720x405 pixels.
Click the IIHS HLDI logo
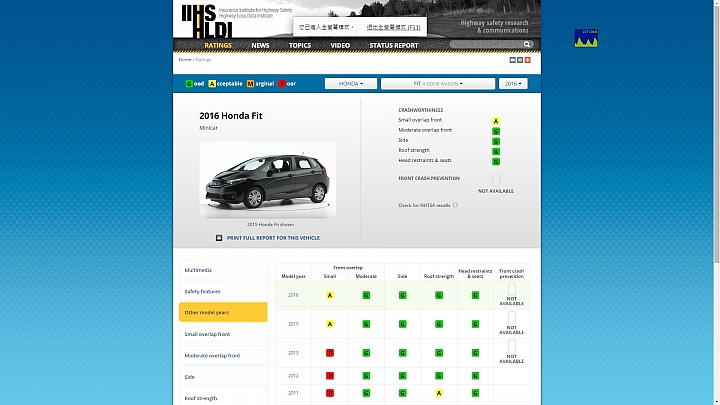(207, 21)
